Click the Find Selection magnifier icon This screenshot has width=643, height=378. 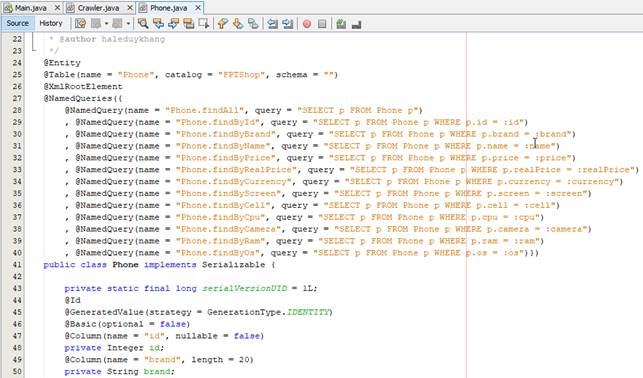(143, 24)
